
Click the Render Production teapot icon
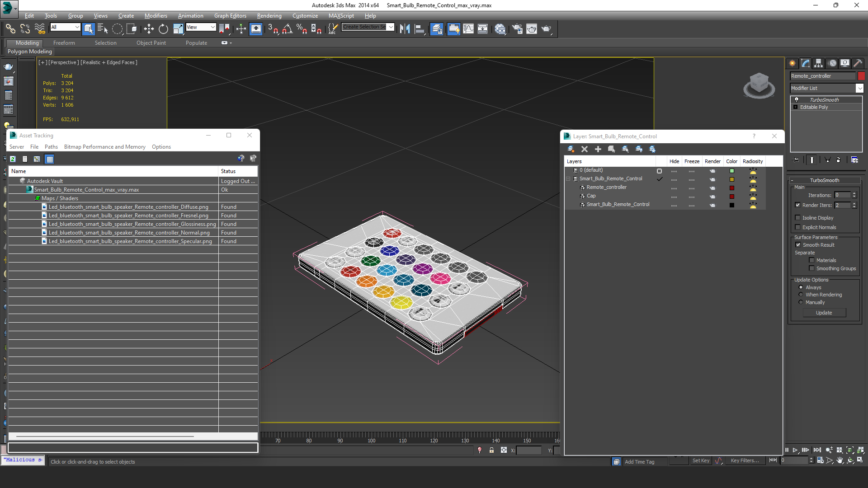547,29
